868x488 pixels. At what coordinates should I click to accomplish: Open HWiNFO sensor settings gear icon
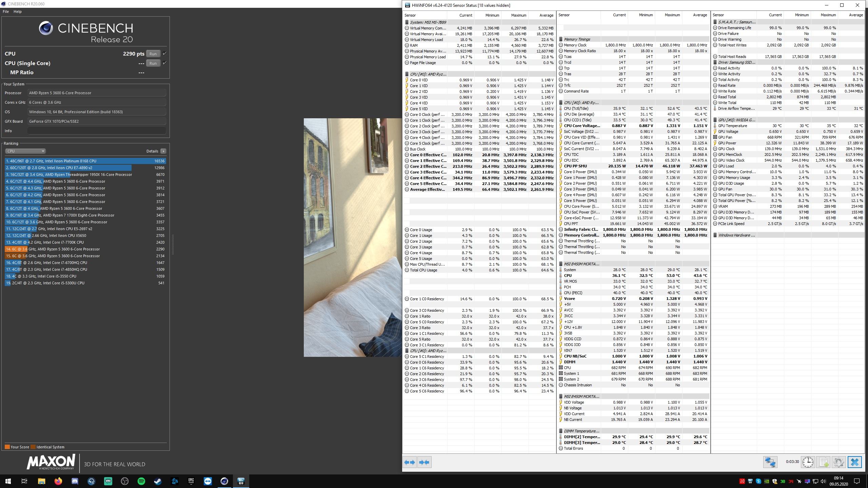839,462
